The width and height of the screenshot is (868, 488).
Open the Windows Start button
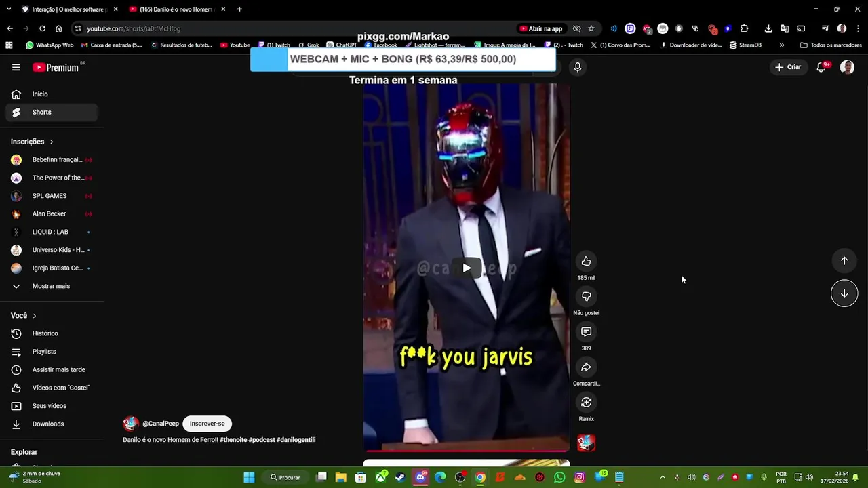[x=249, y=477]
